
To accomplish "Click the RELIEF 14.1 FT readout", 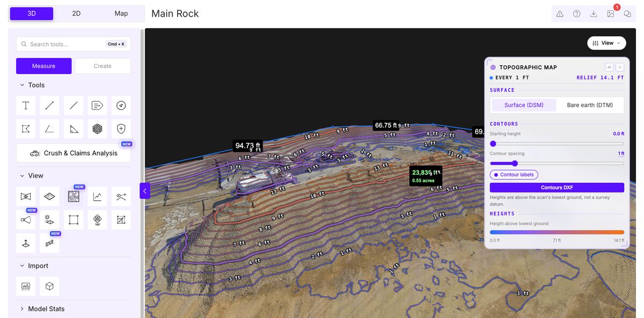I will tap(600, 78).
